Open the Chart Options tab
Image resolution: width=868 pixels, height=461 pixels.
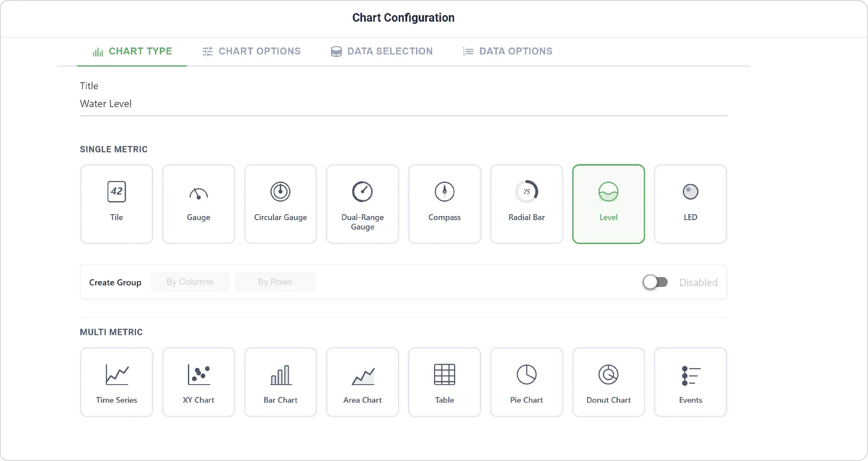point(252,51)
